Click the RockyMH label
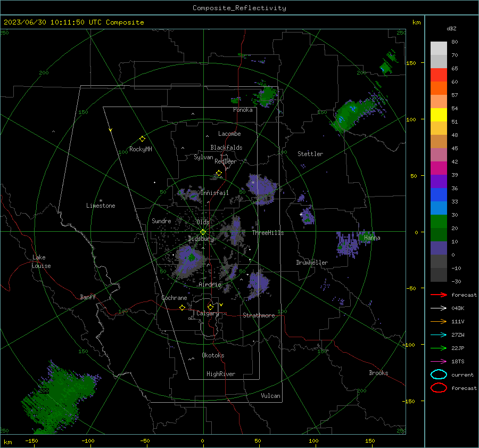Viewport: 479px width, 448px height. (141, 149)
